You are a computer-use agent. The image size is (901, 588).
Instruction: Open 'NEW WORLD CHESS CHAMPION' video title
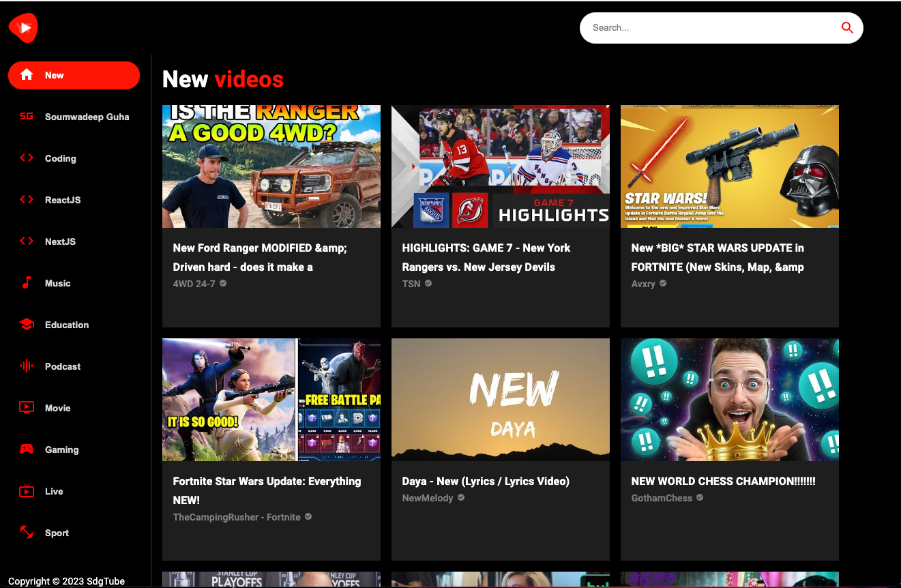click(724, 481)
